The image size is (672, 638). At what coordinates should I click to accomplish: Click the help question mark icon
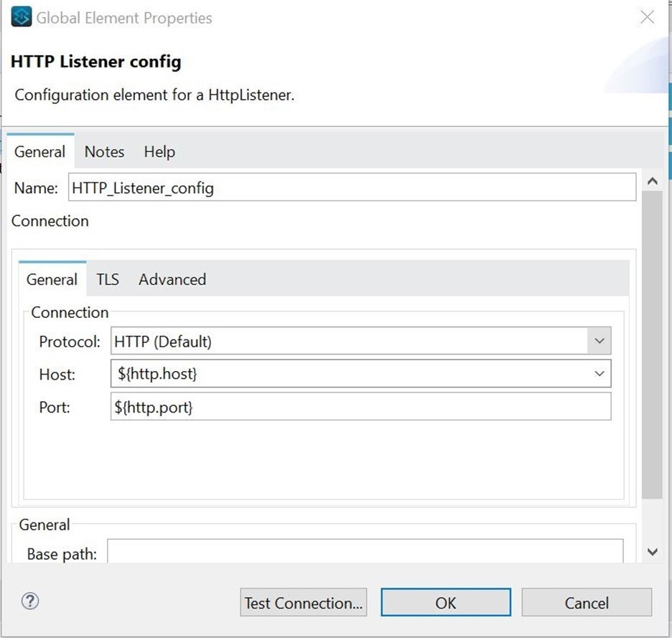pos(30,601)
